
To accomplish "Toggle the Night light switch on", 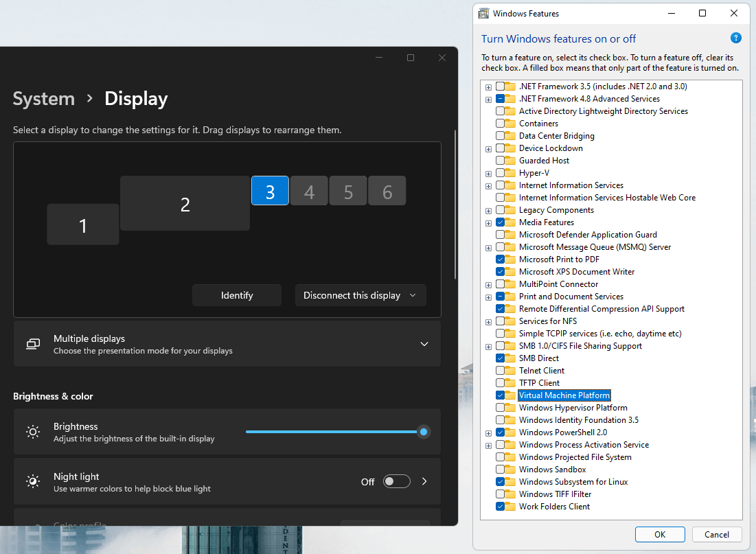I will (396, 481).
